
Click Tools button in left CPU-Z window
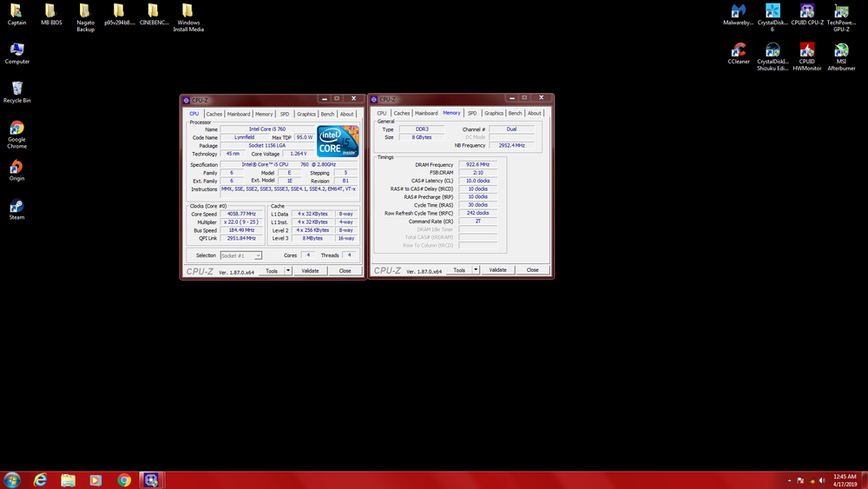tap(272, 271)
